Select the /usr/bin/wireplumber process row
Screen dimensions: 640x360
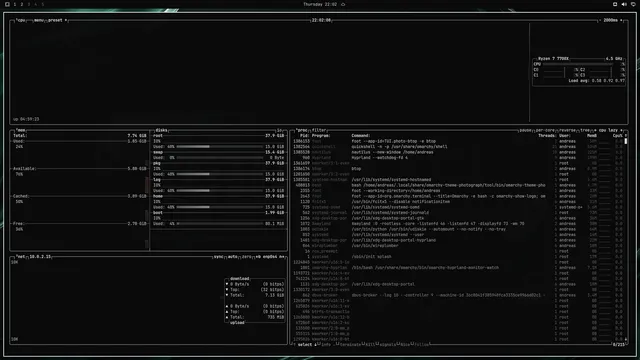pos(457,246)
